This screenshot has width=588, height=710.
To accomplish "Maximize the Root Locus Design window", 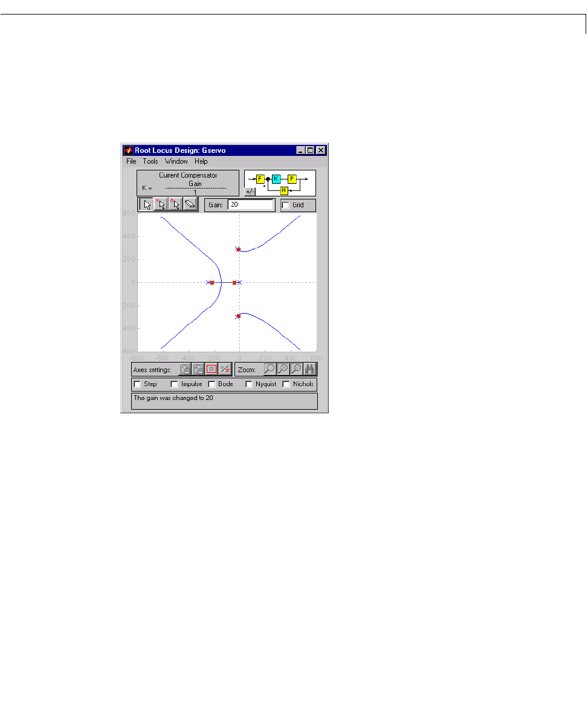I will point(310,150).
